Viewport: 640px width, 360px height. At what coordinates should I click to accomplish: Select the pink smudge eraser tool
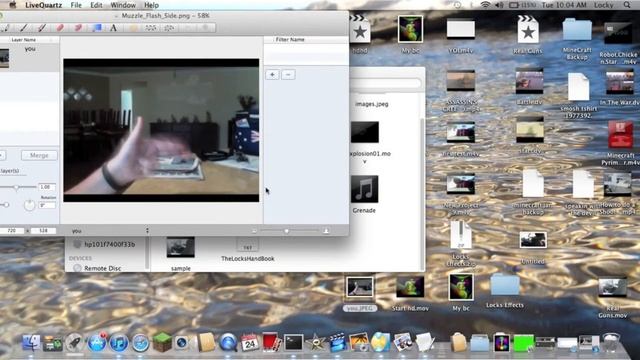[78, 28]
